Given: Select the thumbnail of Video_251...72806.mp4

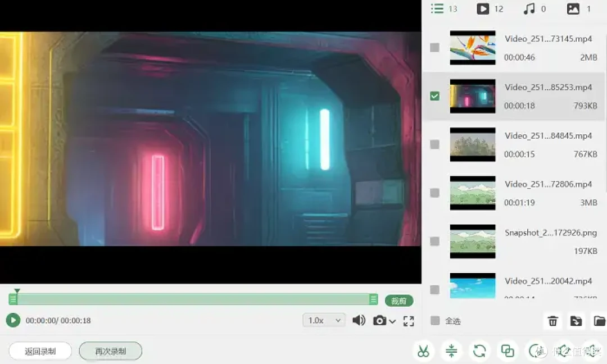Looking at the screenshot, I should (472, 193).
